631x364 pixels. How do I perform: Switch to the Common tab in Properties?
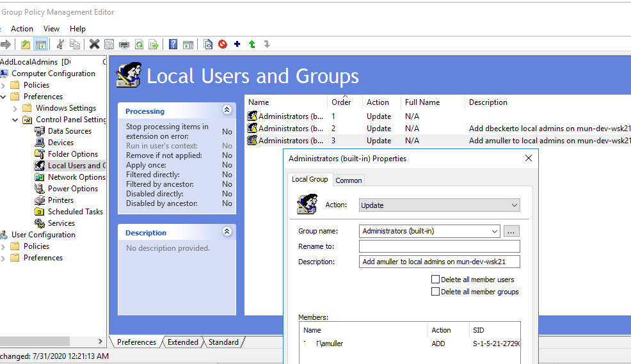349,180
